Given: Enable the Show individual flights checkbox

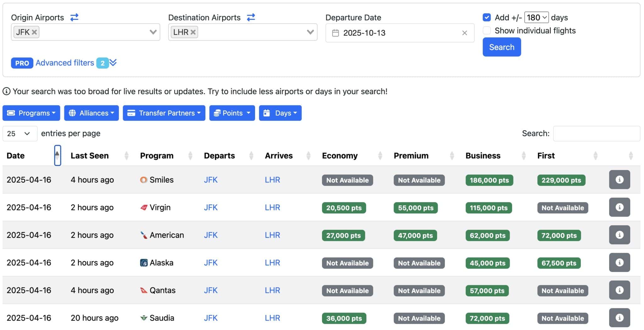Looking at the screenshot, I should [x=486, y=30].
